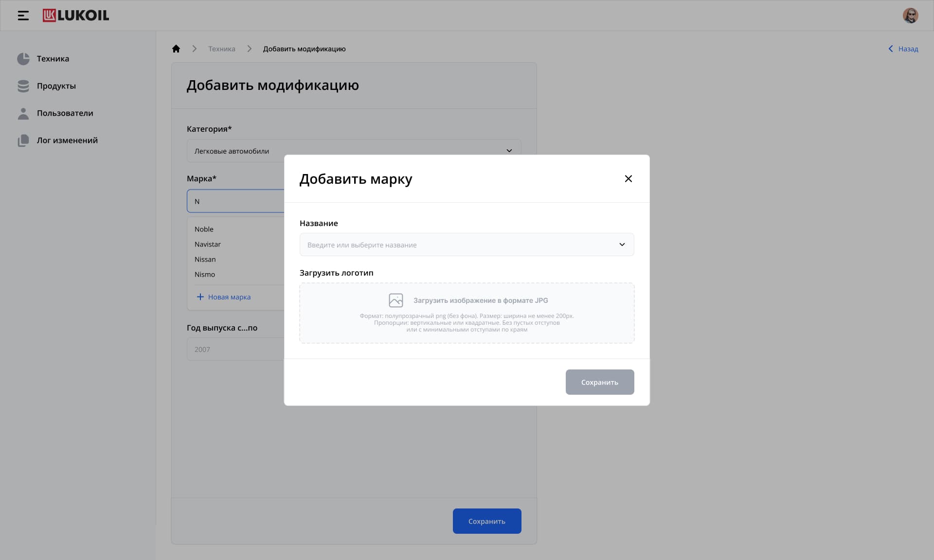Click the Лог изменений copy icon
Viewport: 934px width, 560px height.
(23, 140)
